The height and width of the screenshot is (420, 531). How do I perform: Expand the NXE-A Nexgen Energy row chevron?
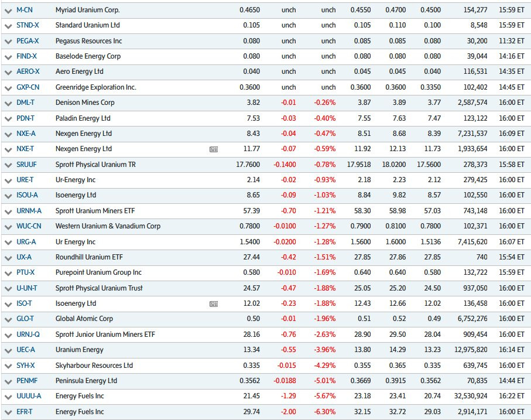[8, 135]
